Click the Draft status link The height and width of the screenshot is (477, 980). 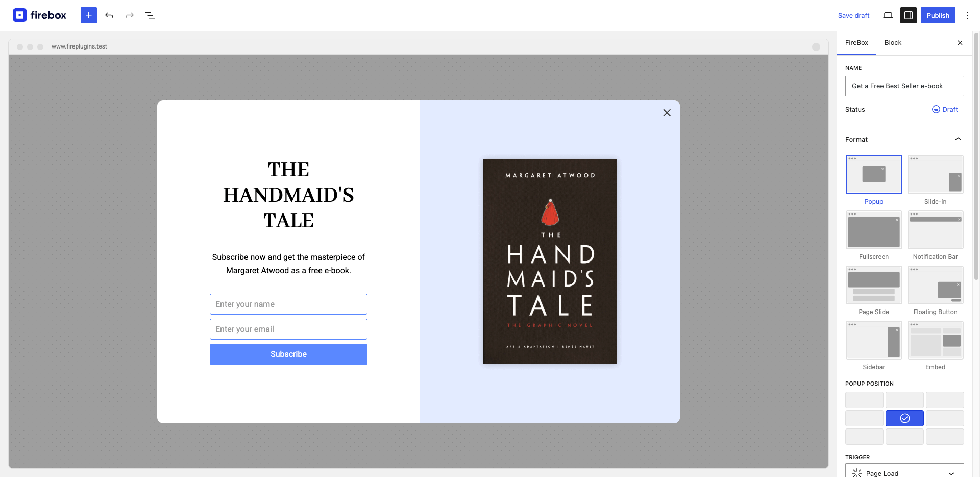(950, 109)
